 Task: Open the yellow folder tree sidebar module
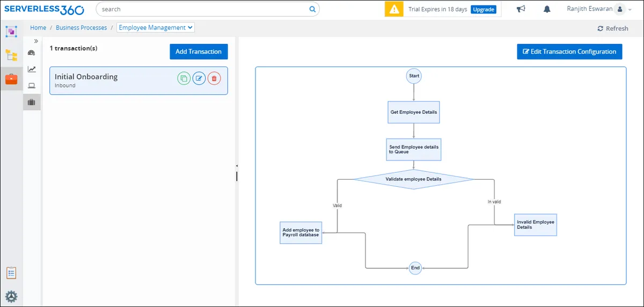(11, 55)
